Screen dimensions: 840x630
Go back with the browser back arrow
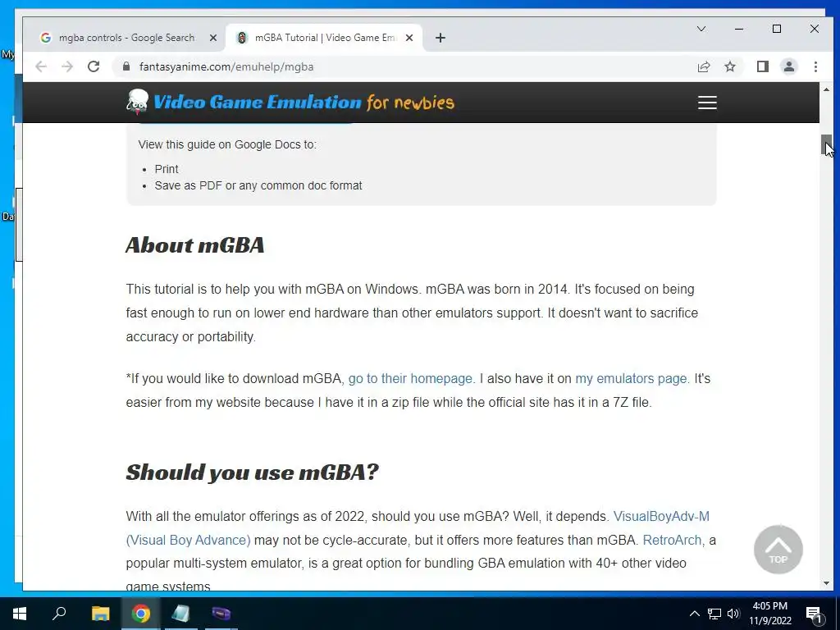pos(41,66)
